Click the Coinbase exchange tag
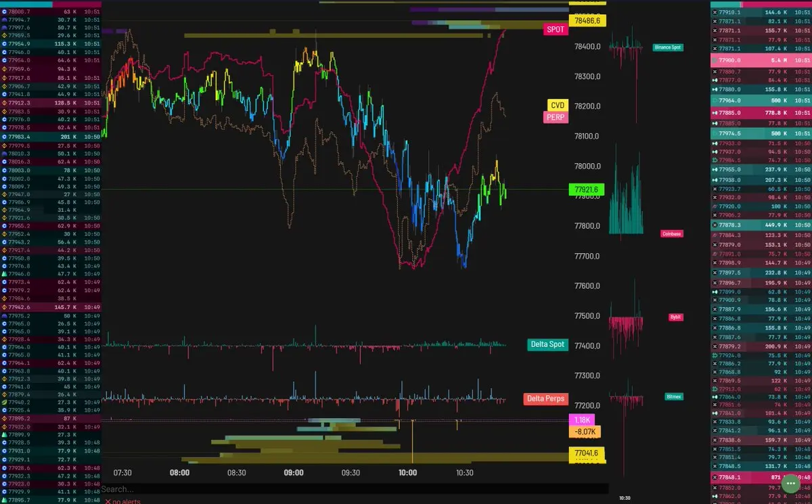 (672, 233)
